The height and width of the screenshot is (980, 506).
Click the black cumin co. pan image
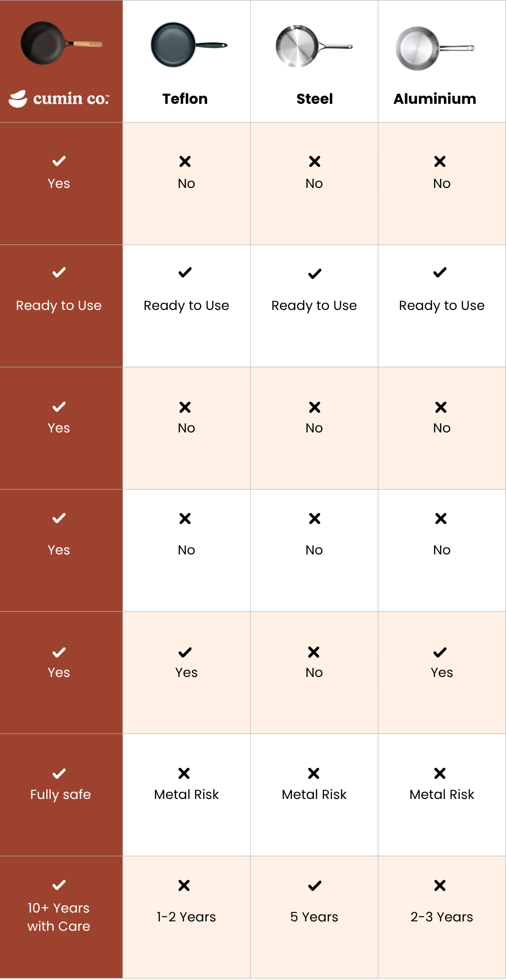coord(60,43)
